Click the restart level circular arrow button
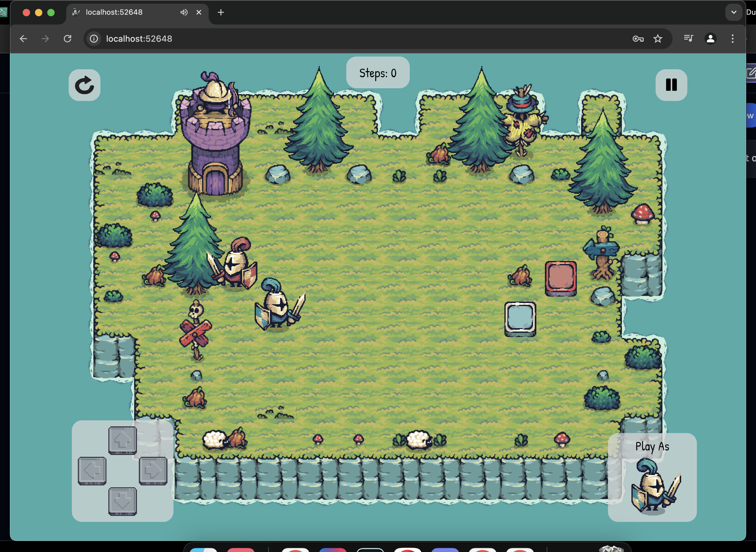Viewport: 756px width, 552px height. pyautogui.click(x=84, y=85)
